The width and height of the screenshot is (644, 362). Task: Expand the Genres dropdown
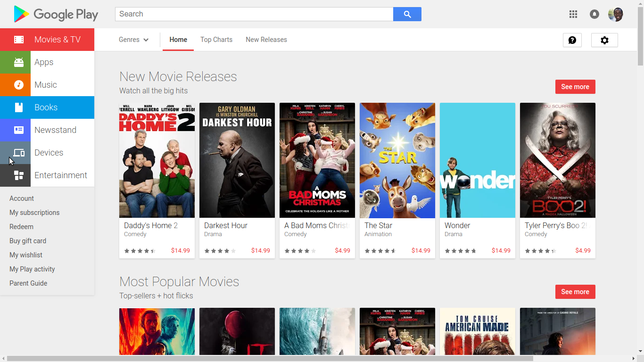133,40
